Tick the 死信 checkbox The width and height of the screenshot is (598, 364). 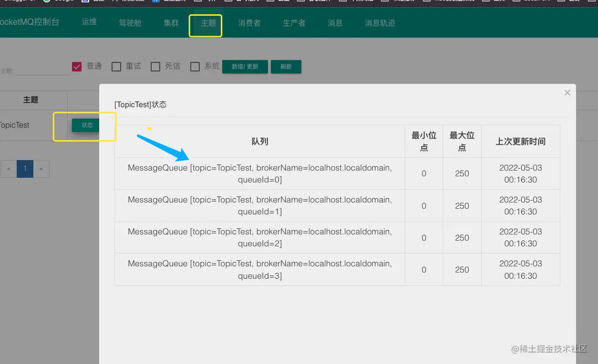tap(155, 67)
